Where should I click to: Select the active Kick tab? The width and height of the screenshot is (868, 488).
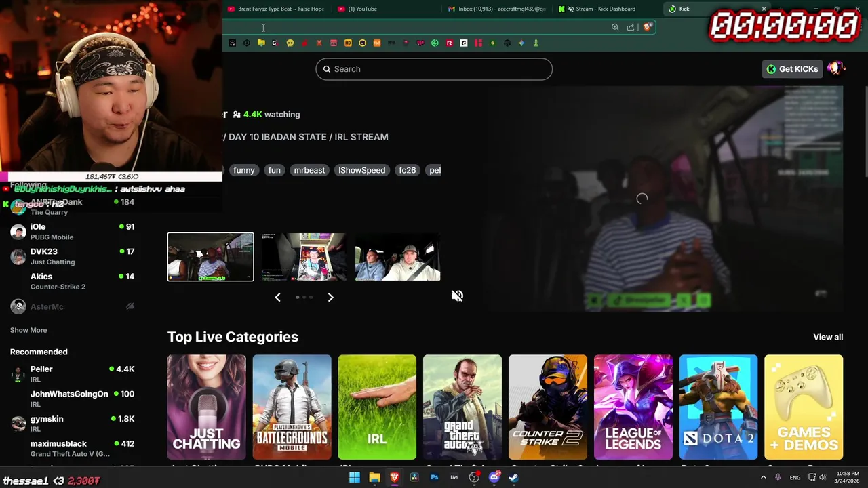pyautogui.click(x=712, y=9)
